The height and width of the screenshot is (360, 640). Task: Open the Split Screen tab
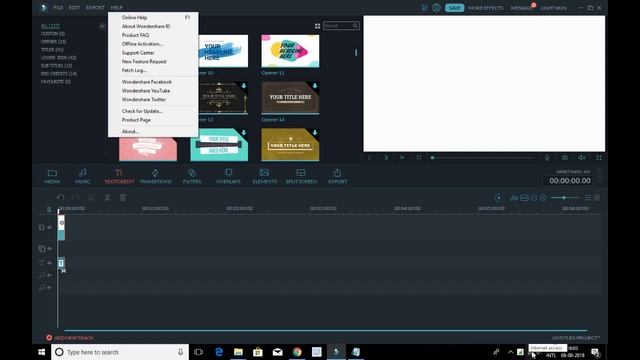point(301,176)
